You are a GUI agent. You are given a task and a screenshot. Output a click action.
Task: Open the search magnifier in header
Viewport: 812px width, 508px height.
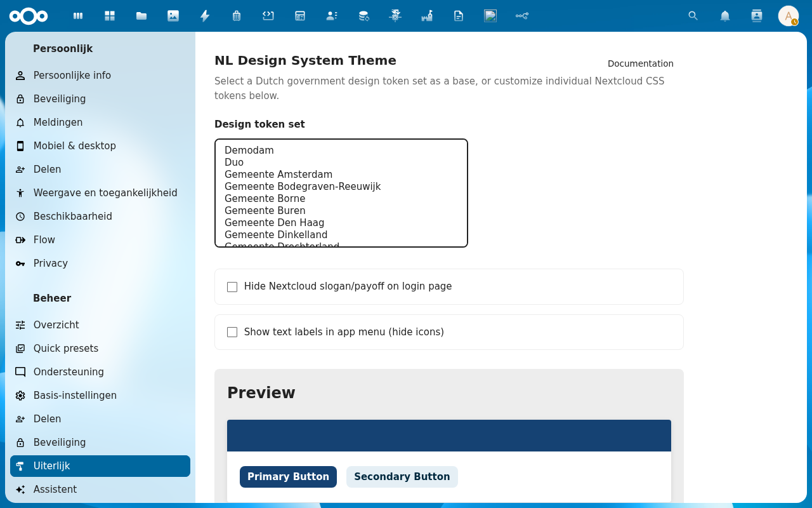point(693,16)
